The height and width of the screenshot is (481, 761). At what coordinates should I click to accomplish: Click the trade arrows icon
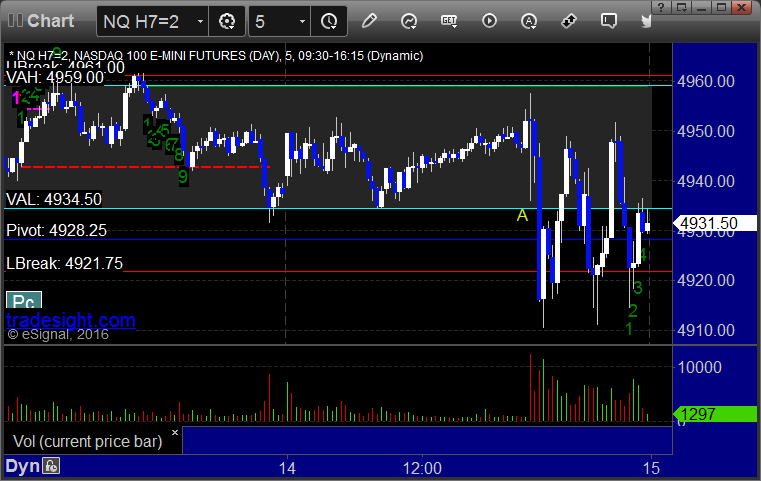(x=569, y=21)
